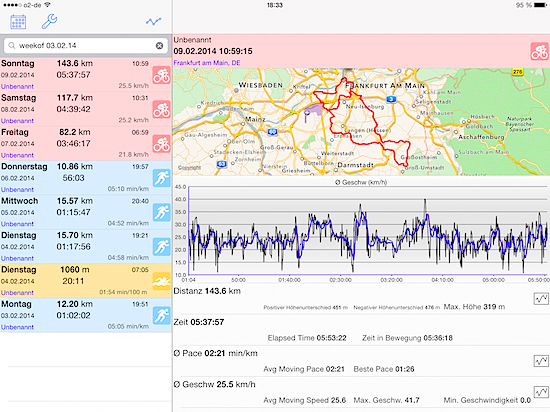550x412 pixels.
Task: Tap the running icon on Donnerstag activity
Action: 161,178
